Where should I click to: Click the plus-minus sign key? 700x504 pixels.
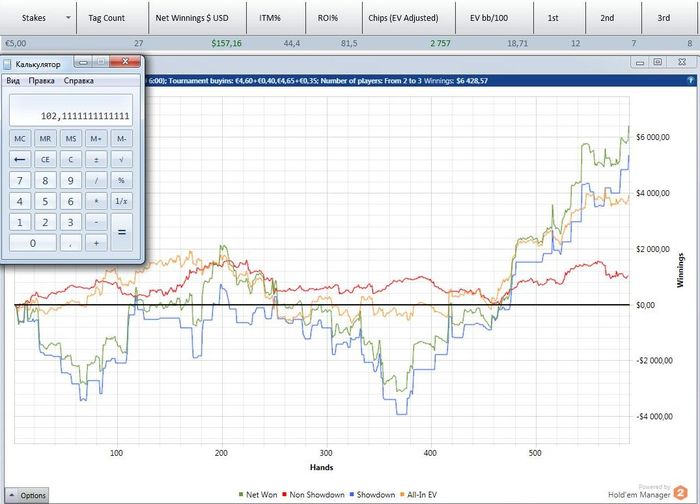[x=96, y=159]
